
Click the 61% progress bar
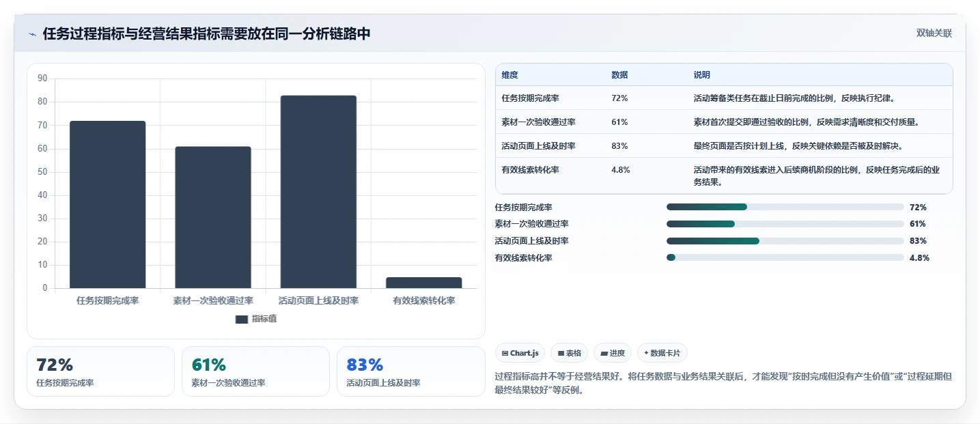(x=785, y=224)
